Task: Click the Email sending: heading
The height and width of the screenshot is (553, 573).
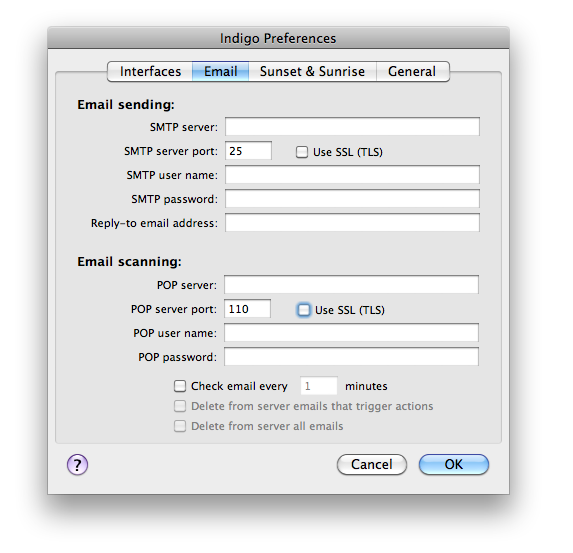Action: coord(126,105)
